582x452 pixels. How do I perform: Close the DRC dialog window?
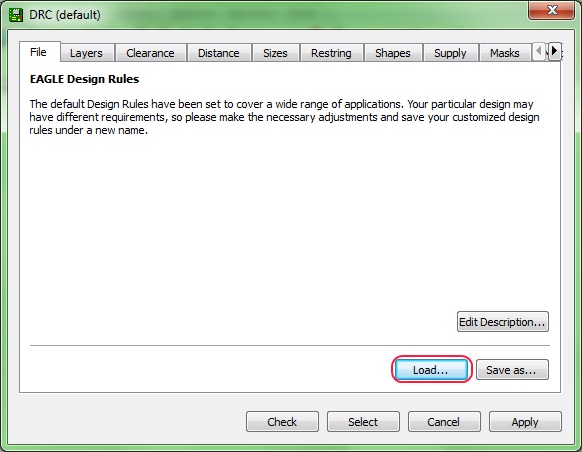click(x=551, y=10)
